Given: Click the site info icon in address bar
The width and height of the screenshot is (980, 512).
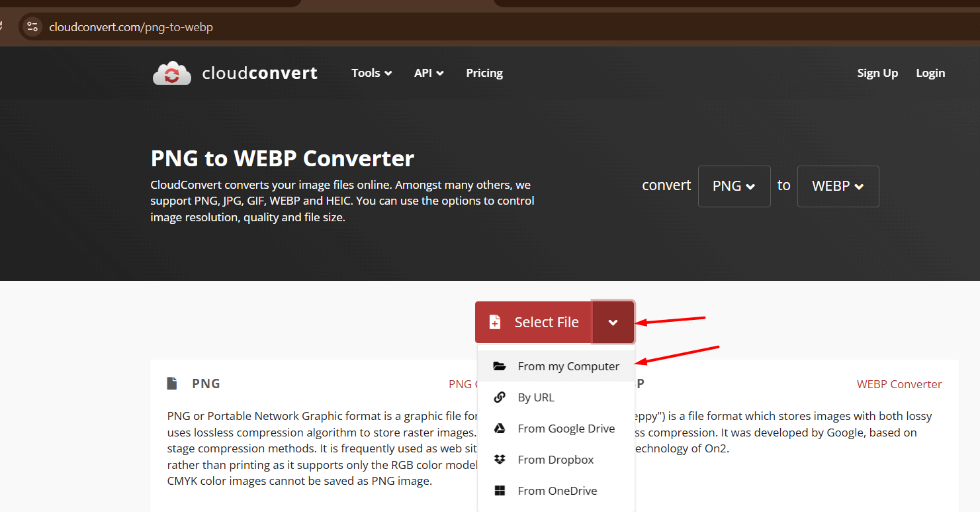Looking at the screenshot, I should click(x=32, y=27).
